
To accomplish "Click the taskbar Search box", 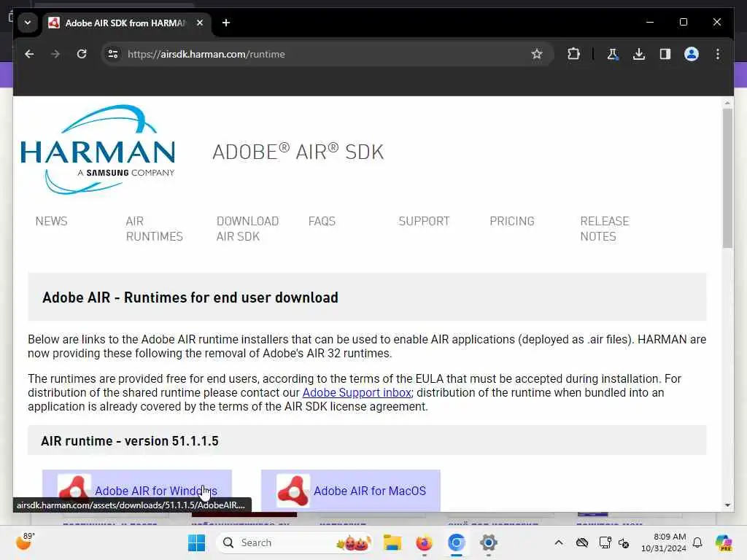I will (x=294, y=542).
